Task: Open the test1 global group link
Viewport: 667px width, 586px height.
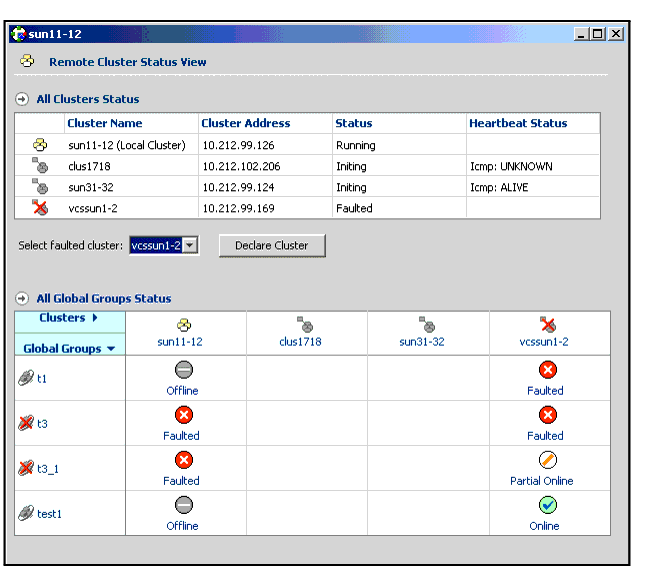Action: click(48, 513)
